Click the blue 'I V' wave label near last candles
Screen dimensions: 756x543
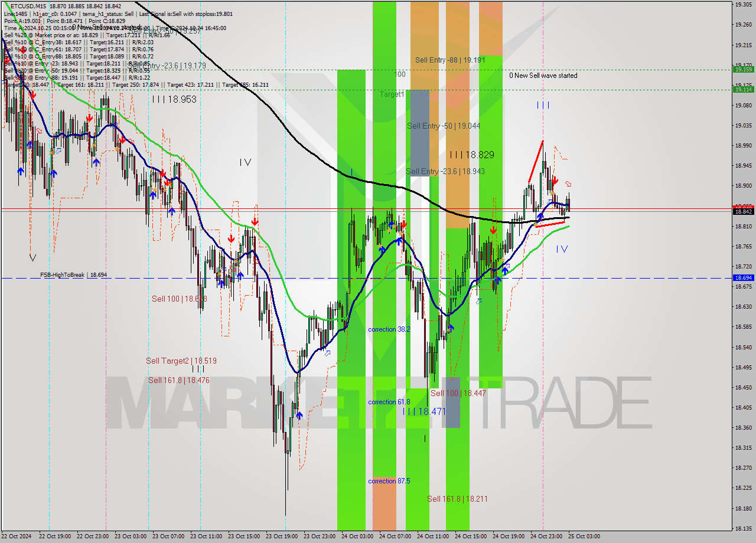pyautogui.click(x=562, y=249)
